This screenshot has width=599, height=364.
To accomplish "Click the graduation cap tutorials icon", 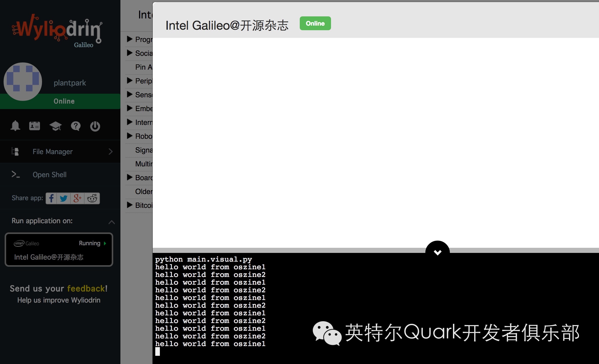I will pos(55,126).
